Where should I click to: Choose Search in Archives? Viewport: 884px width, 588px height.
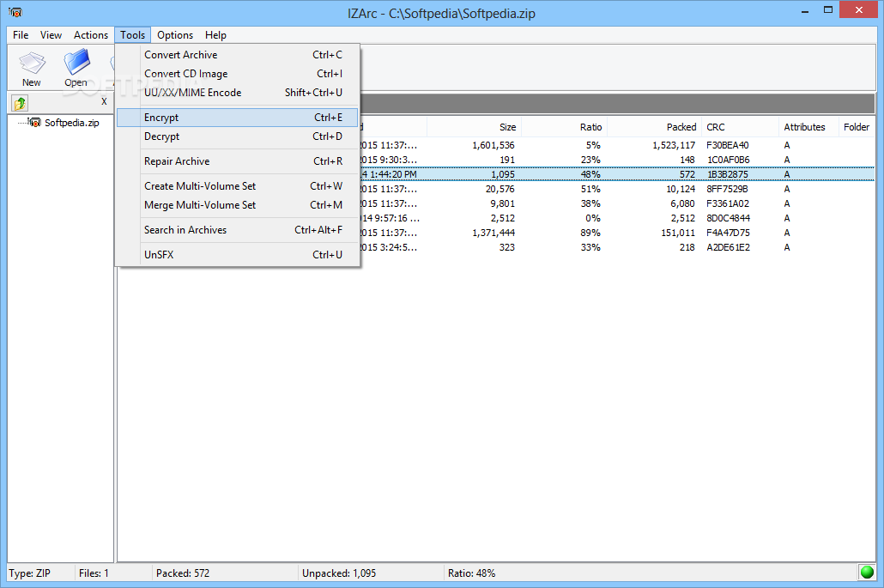pyautogui.click(x=238, y=230)
